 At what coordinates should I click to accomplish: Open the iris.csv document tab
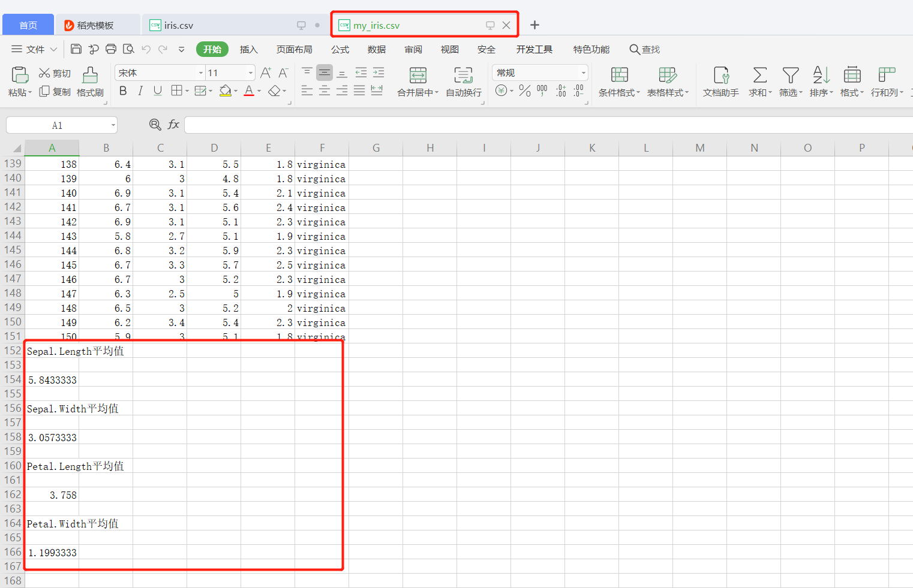coord(234,25)
